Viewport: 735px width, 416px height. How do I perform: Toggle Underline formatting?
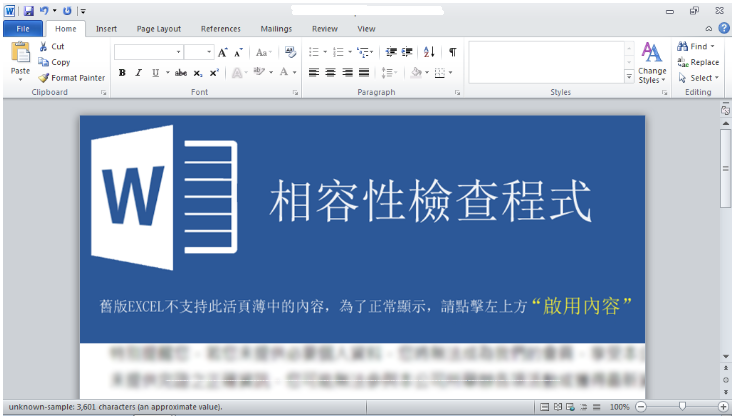coord(155,73)
